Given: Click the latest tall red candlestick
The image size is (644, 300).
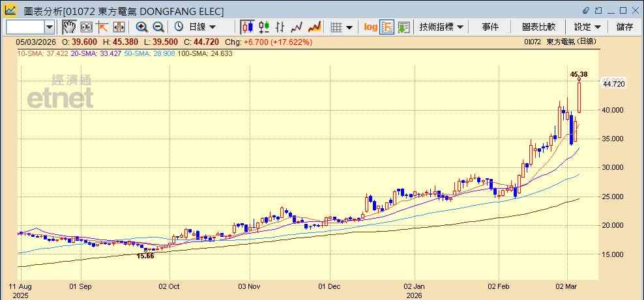Looking at the screenshot, I should click(x=579, y=97).
